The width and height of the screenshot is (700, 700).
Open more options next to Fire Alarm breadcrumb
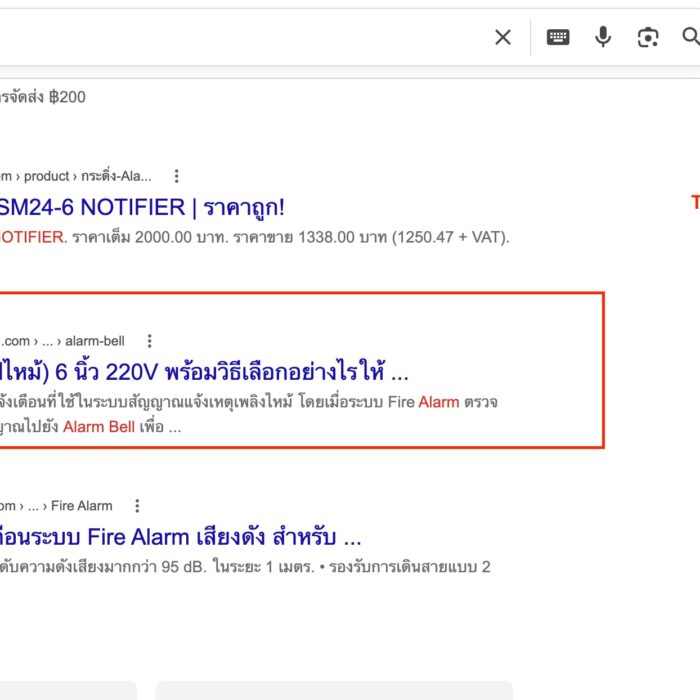coord(137,506)
